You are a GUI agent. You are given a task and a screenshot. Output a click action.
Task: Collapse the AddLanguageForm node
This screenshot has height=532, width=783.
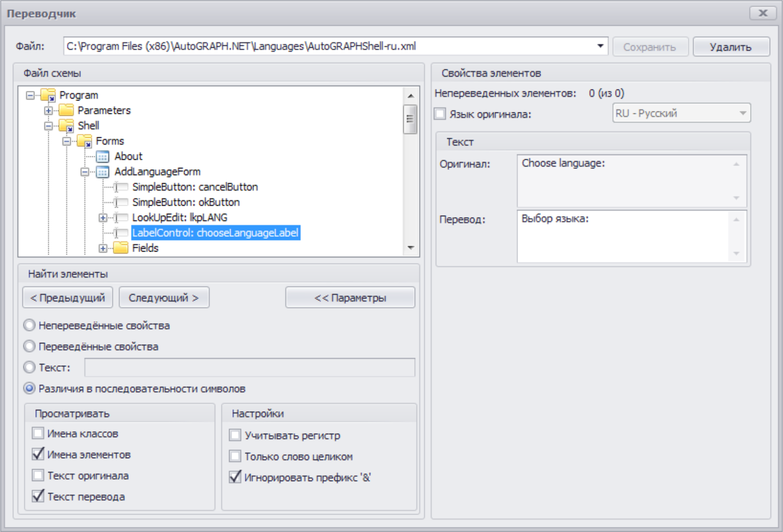(x=84, y=172)
